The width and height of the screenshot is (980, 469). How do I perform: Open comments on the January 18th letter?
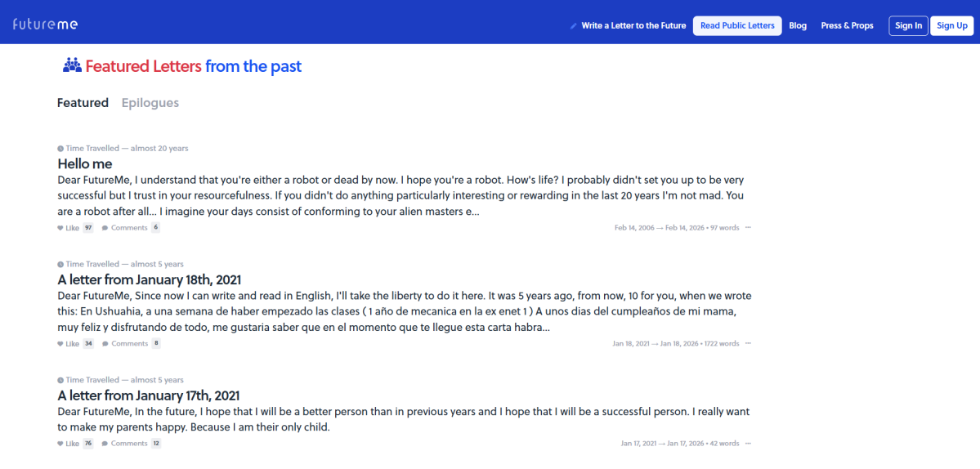(x=125, y=344)
